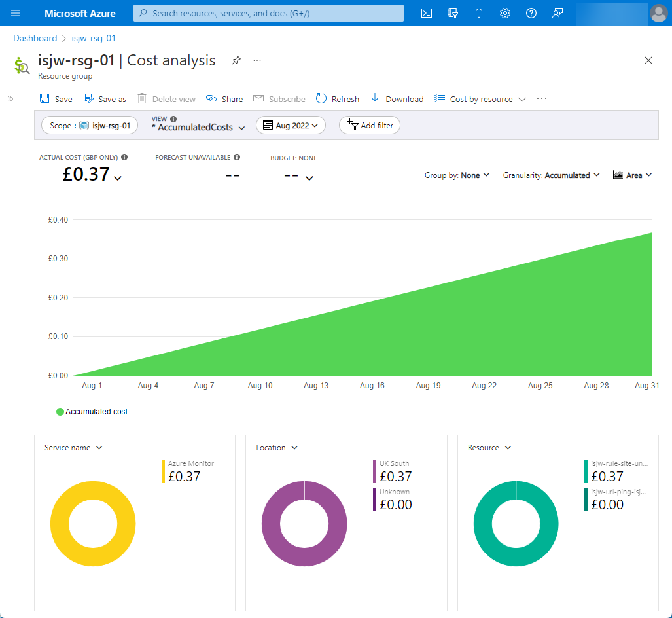Expand the £0.37 actual cost dropdown
672x618 pixels.
point(118,178)
